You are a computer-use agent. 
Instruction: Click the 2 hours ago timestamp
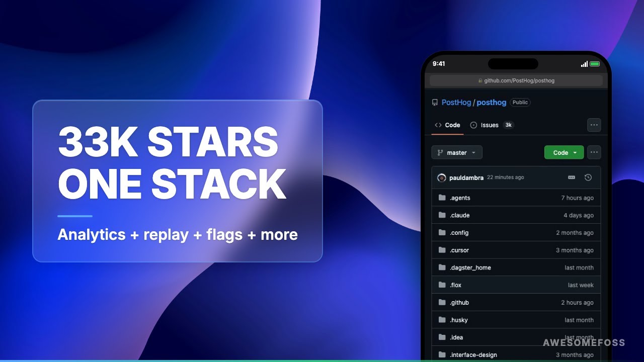[x=578, y=303]
